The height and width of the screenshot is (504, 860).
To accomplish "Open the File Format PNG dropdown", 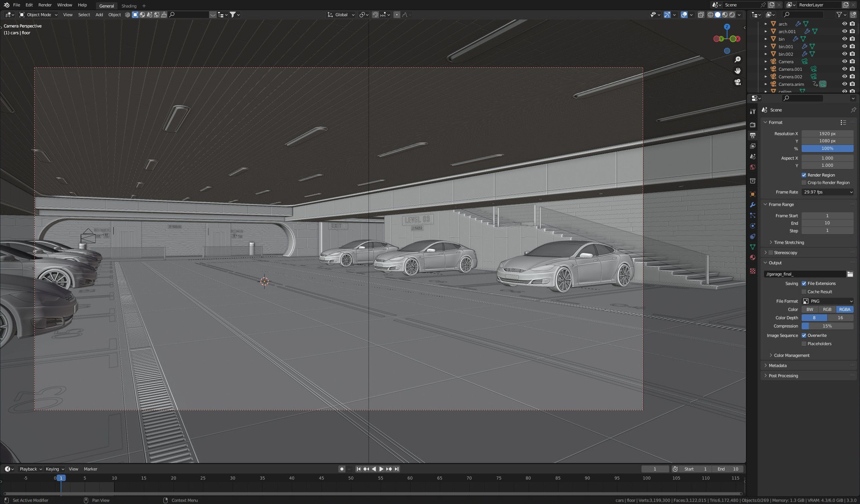I will (x=827, y=301).
